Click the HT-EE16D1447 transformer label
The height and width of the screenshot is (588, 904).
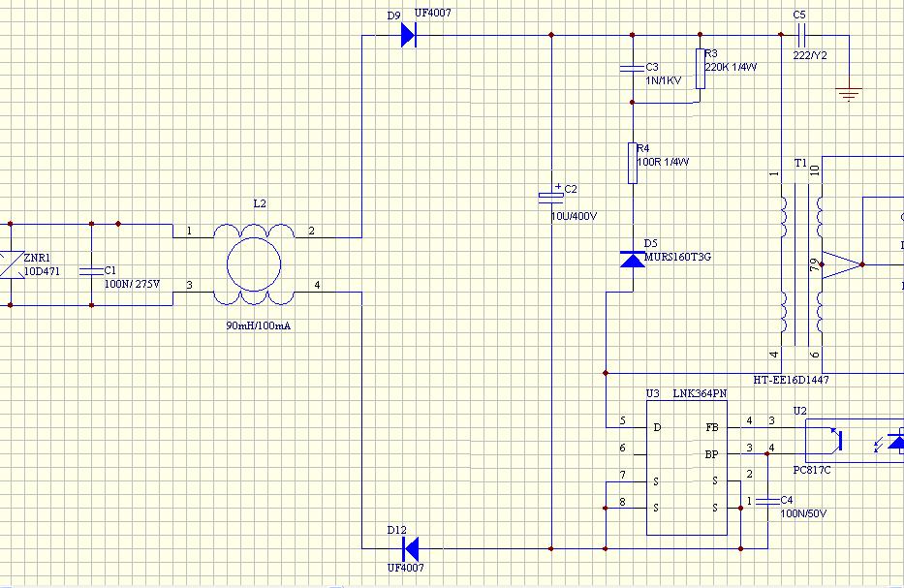point(791,380)
